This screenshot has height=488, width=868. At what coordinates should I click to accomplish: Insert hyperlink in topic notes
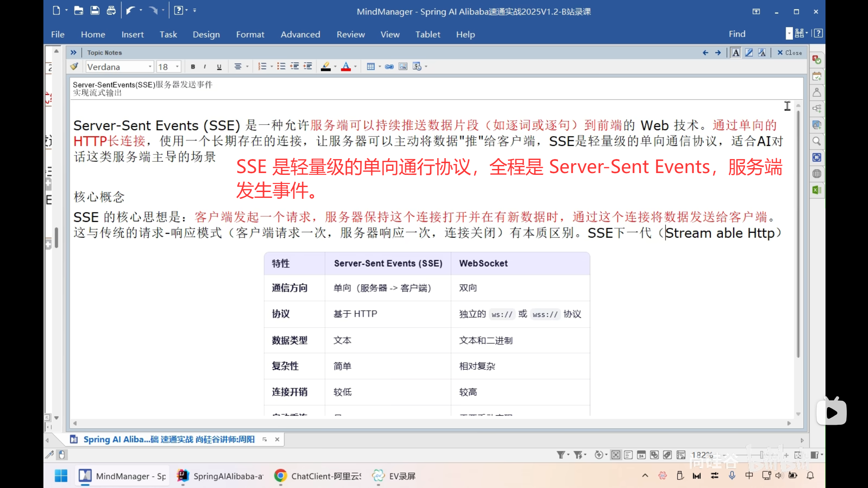(x=389, y=67)
